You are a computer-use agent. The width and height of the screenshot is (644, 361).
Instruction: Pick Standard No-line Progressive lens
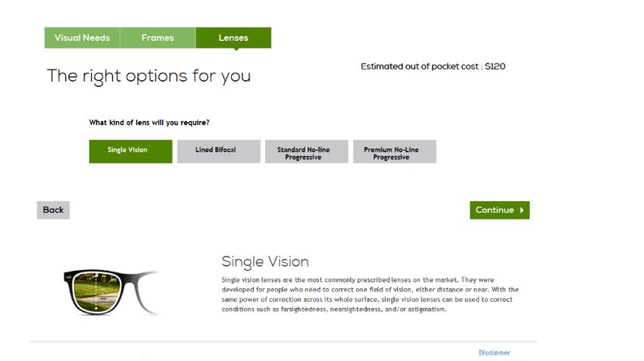click(x=306, y=151)
